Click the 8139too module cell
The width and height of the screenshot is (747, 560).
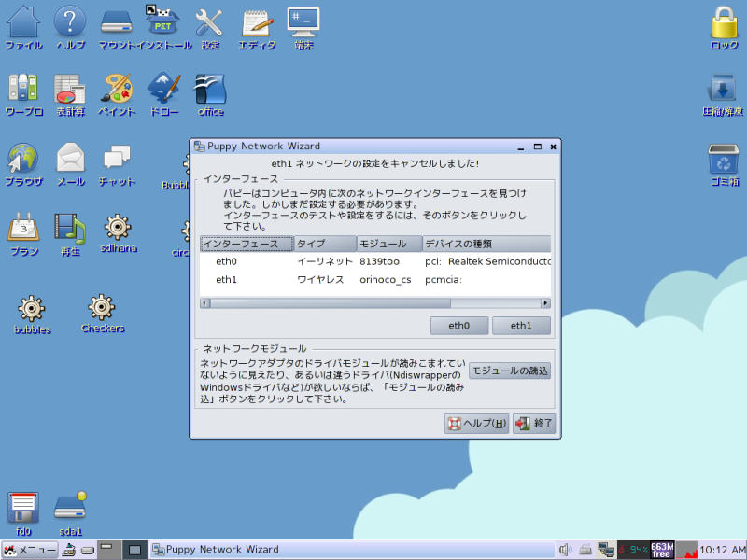point(379,261)
